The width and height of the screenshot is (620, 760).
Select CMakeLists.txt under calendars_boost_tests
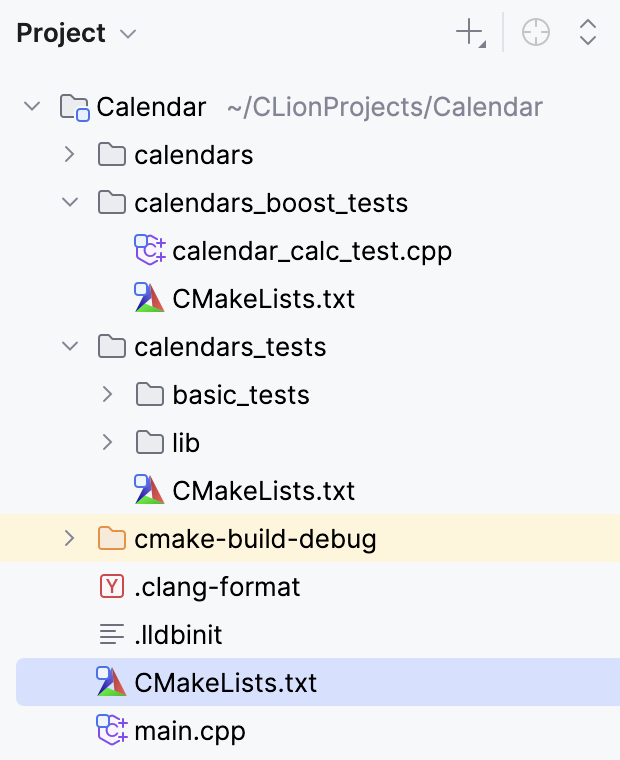(263, 299)
